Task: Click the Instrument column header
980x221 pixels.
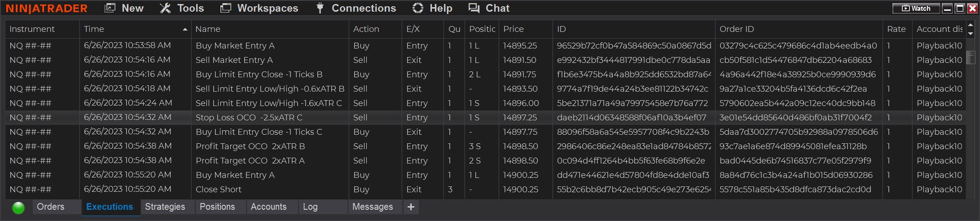Action: [x=32, y=29]
